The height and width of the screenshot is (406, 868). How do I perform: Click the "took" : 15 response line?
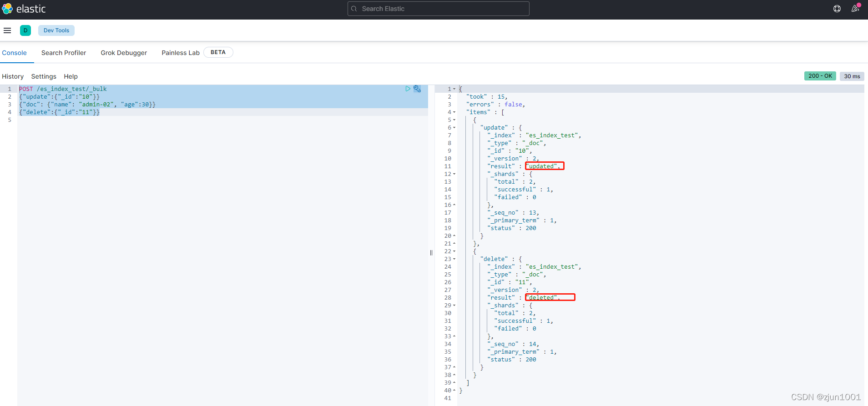tap(486, 97)
